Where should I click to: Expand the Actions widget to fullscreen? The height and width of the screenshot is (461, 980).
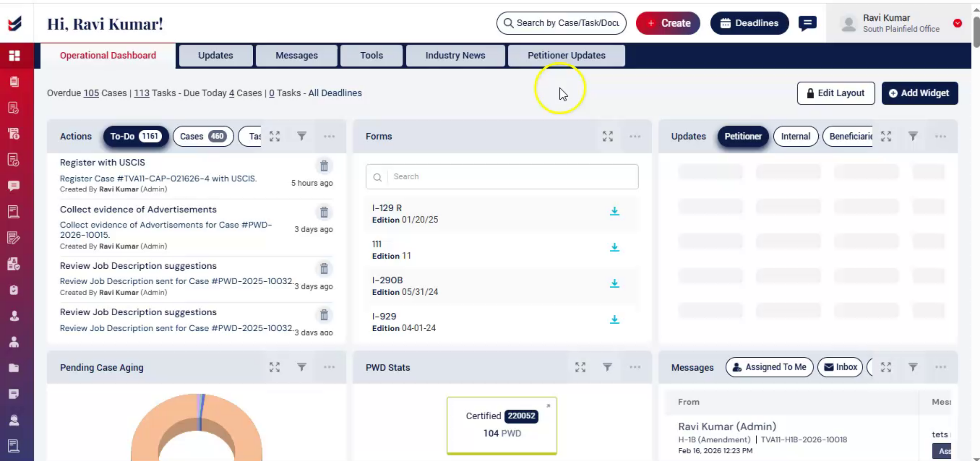click(275, 136)
